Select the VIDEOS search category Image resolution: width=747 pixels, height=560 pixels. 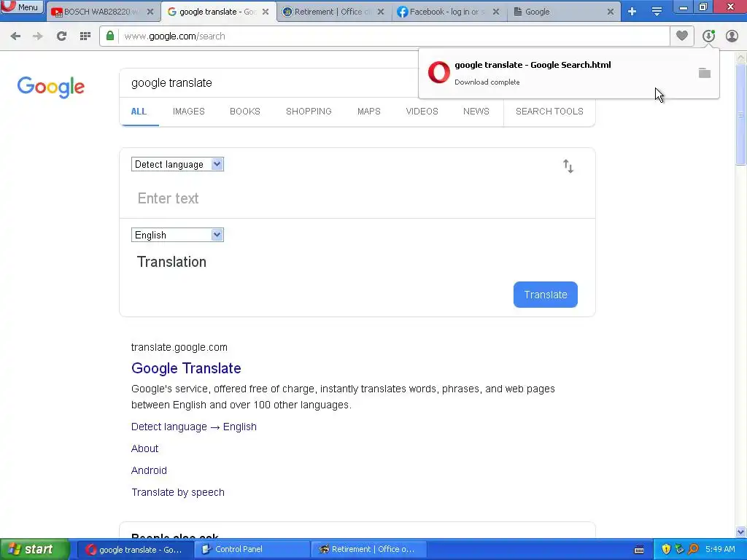(x=422, y=112)
